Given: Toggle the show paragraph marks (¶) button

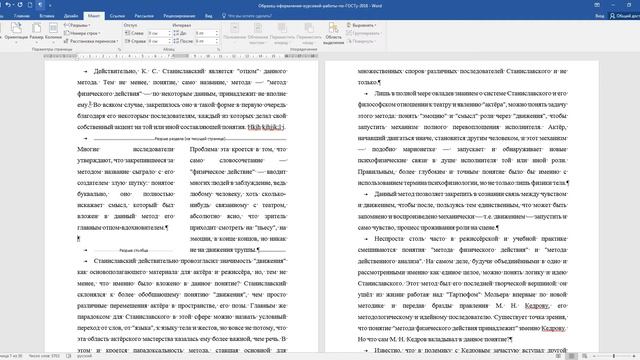Looking at the screenshot, I should (x=40, y=5).
